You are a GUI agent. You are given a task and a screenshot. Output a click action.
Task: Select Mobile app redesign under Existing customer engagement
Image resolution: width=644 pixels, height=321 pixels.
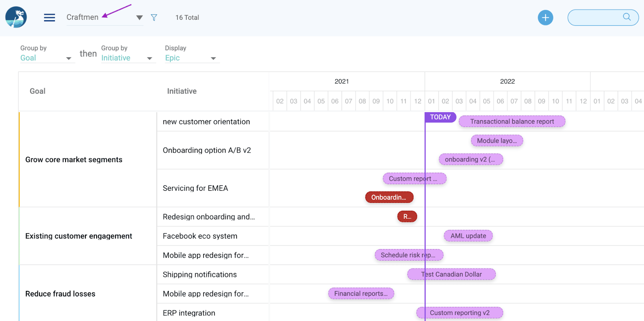coord(206,255)
